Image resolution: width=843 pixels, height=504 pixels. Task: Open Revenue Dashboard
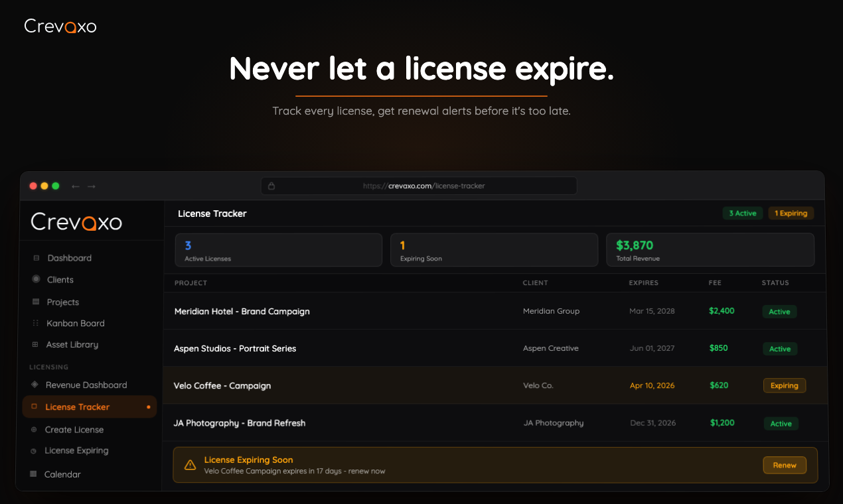point(86,385)
